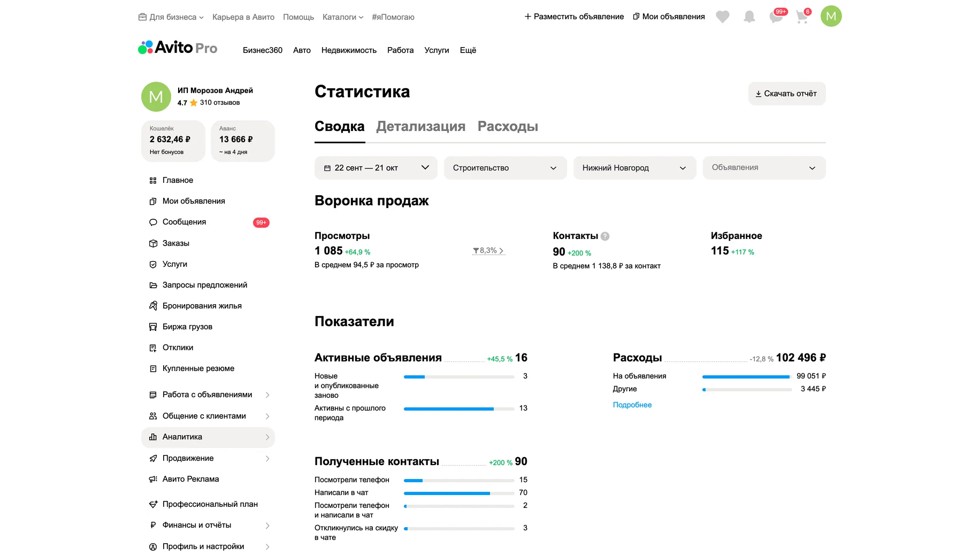This screenshot has width=980, height=556.
Task: Click the Кошелёк balance card
Action: click(x=173, y=141)
